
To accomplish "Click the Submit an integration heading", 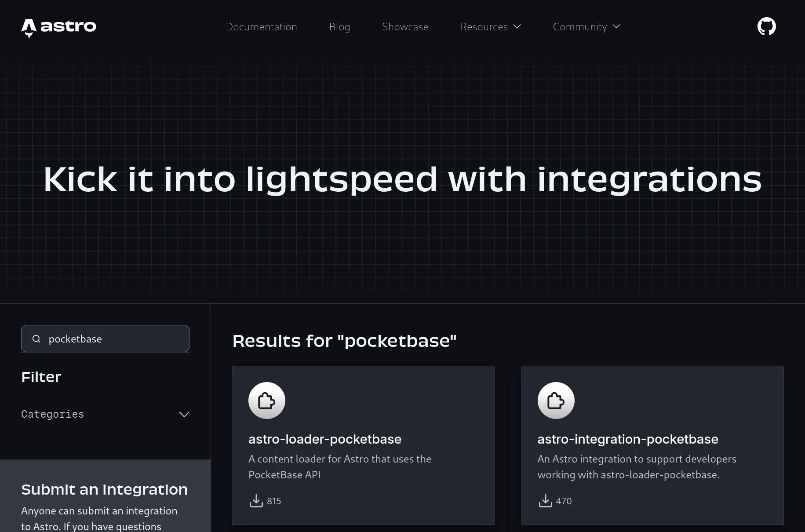I will 104,489.
